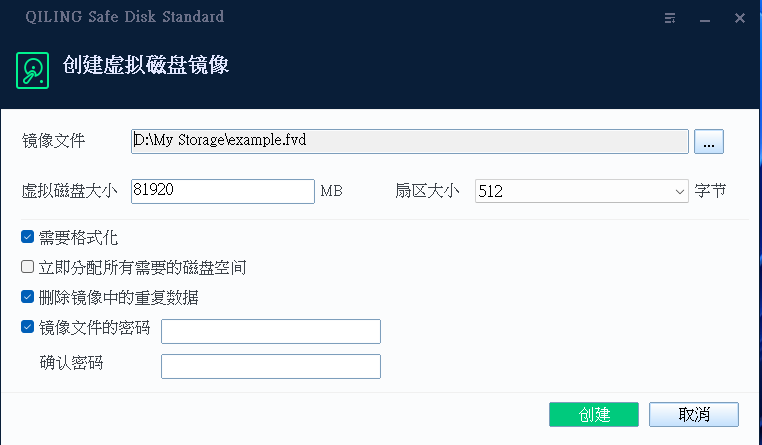Toggle the 镜像文件的密码 checkbox
Screen dimensions: 762x445
point(28,326)
